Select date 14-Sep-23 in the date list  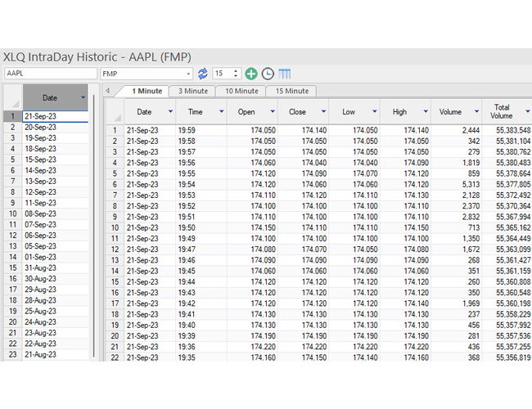coord(56,171)
